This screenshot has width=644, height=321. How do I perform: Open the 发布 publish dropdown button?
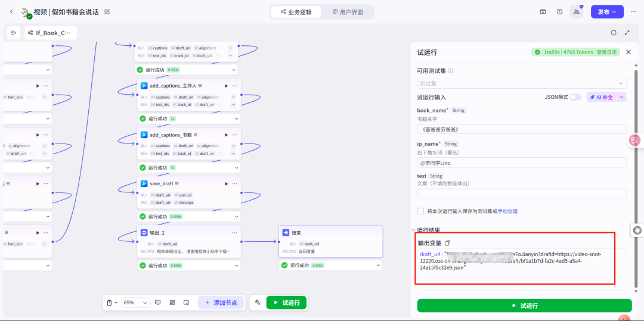(x=607, y=12)
